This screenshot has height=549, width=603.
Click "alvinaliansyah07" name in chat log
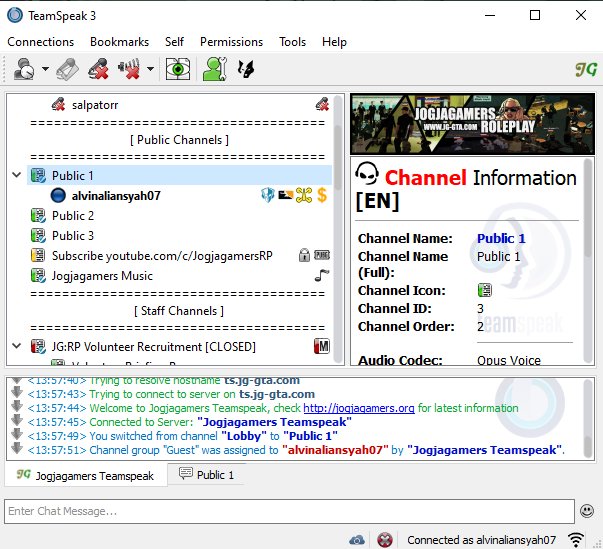point(335,450)
